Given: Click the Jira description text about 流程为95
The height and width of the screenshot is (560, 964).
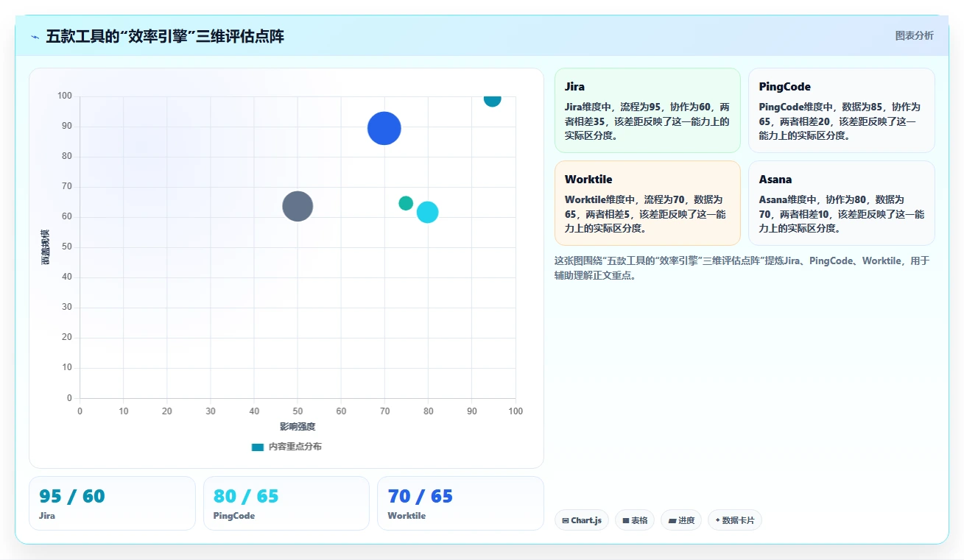Looking at the screenshot, I should (647, 121).
